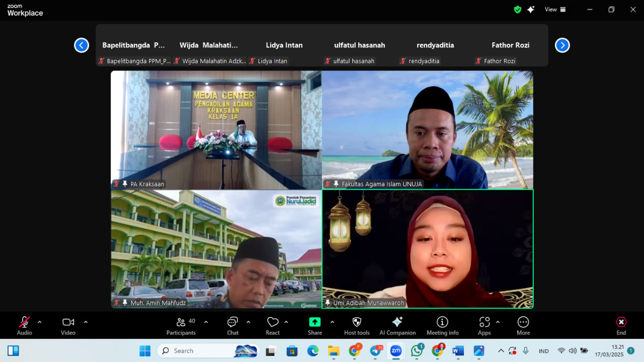Screen dimensions: 644x362
Task: Expand audio settings arrow
Action: 39,322
